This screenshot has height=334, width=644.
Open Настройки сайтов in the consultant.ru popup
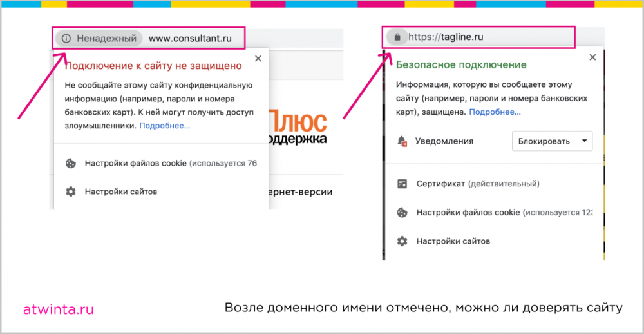[121, 192]
